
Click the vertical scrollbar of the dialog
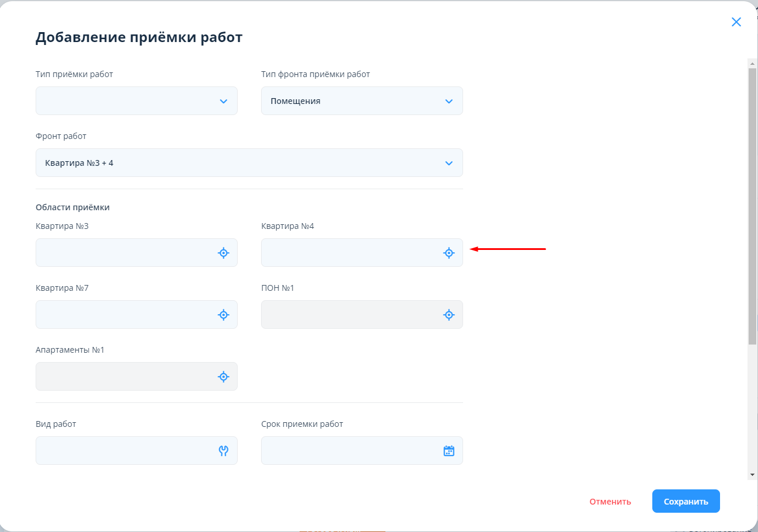752,204
